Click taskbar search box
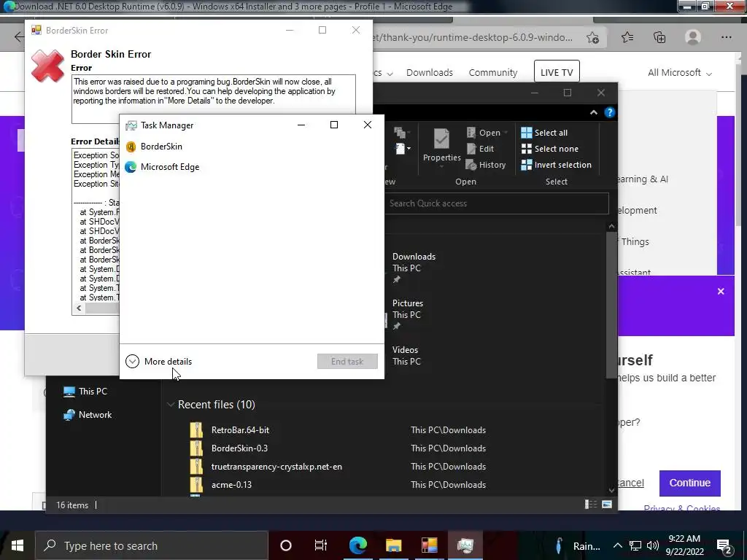747x560 pixels. click(152, 545)
